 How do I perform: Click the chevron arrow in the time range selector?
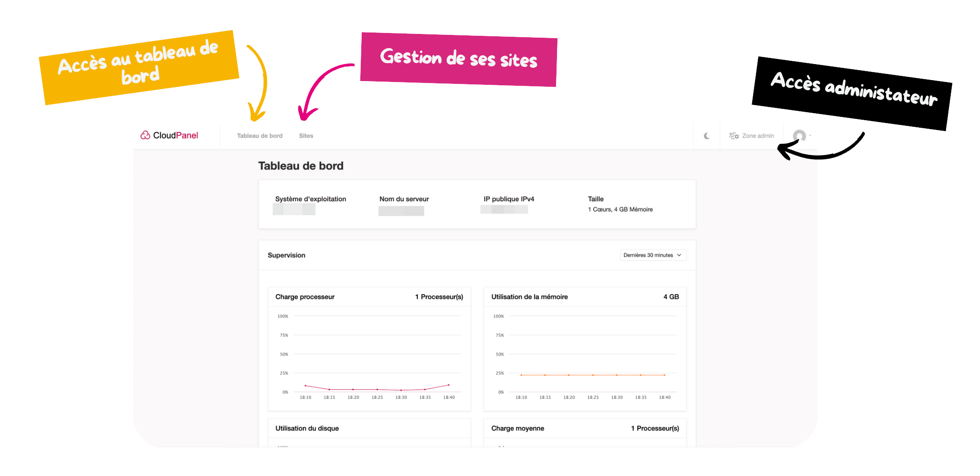click(679, 255)
